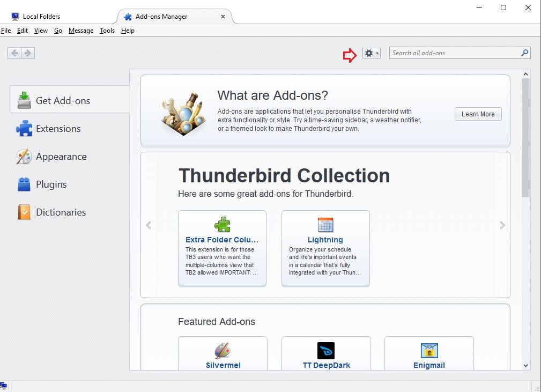541x392 pixels.
Task: Click the forward navigation arrow
Action: 28,53
